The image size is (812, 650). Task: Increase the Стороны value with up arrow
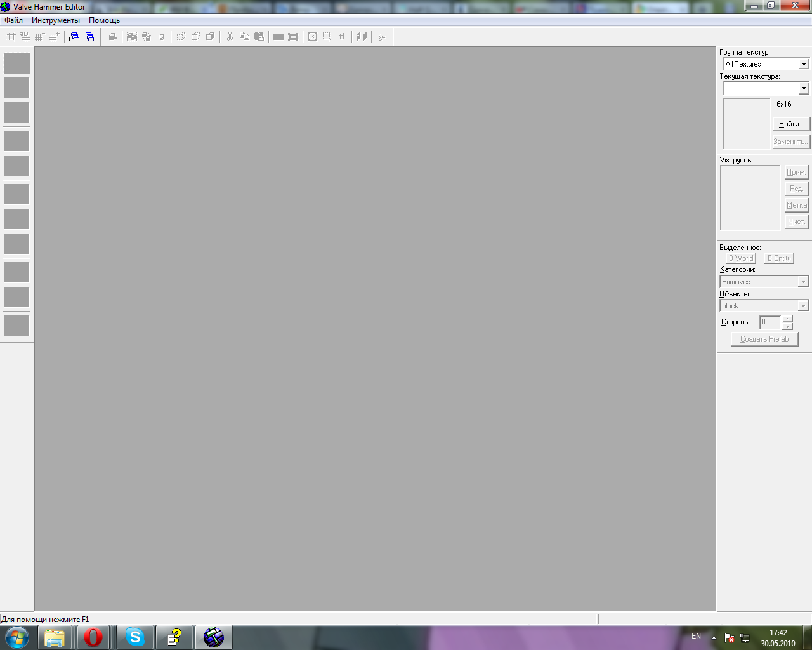pos(787,319)
